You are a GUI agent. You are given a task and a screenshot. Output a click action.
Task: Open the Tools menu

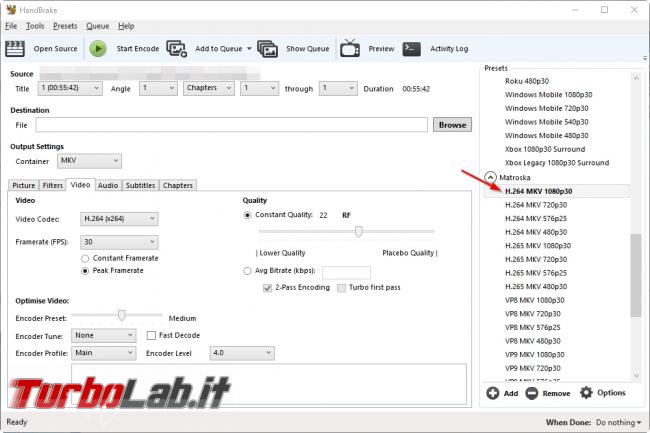pyautogui.click(x=35, y=26)
